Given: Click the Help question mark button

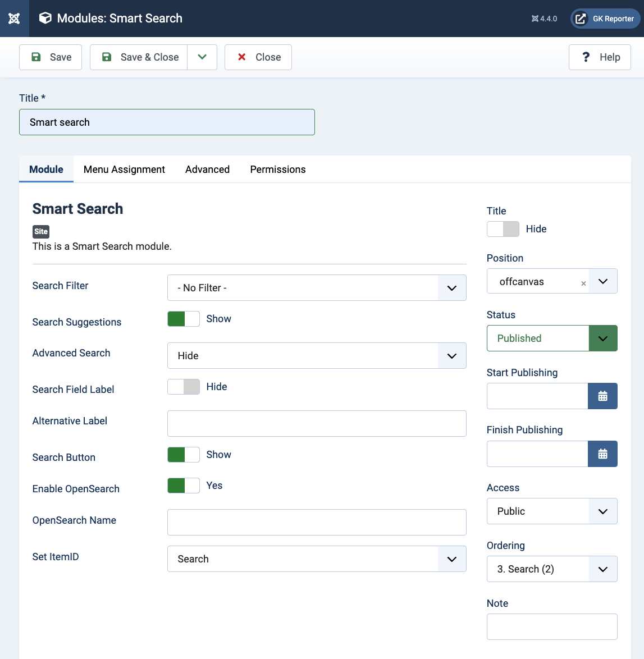Looking at the screenshot, I should (600, 57).
